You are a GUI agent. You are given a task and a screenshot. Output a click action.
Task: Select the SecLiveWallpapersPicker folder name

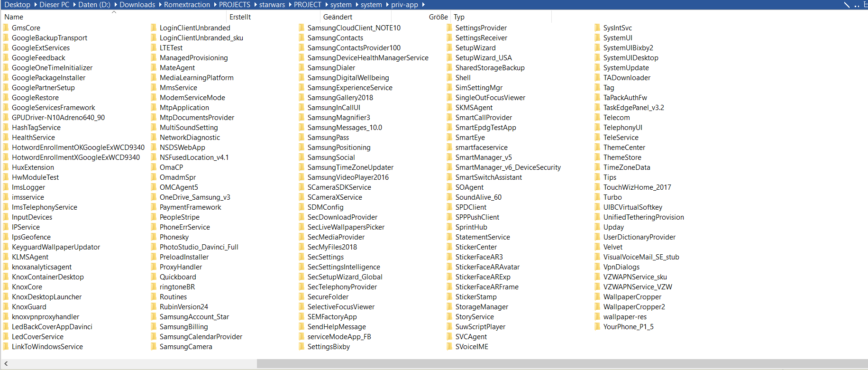coord(346,227)
